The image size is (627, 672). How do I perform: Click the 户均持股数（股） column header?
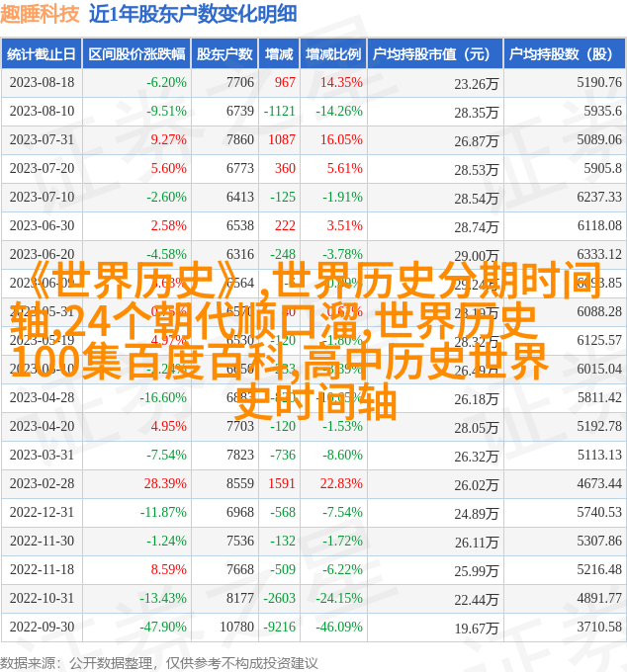(x=565, y=54)
